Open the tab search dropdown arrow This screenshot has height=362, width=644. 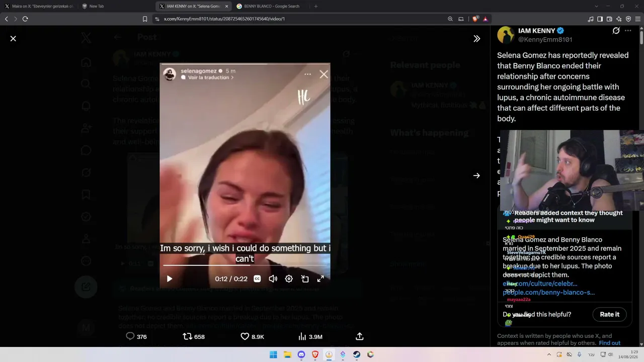coord(596,6)
